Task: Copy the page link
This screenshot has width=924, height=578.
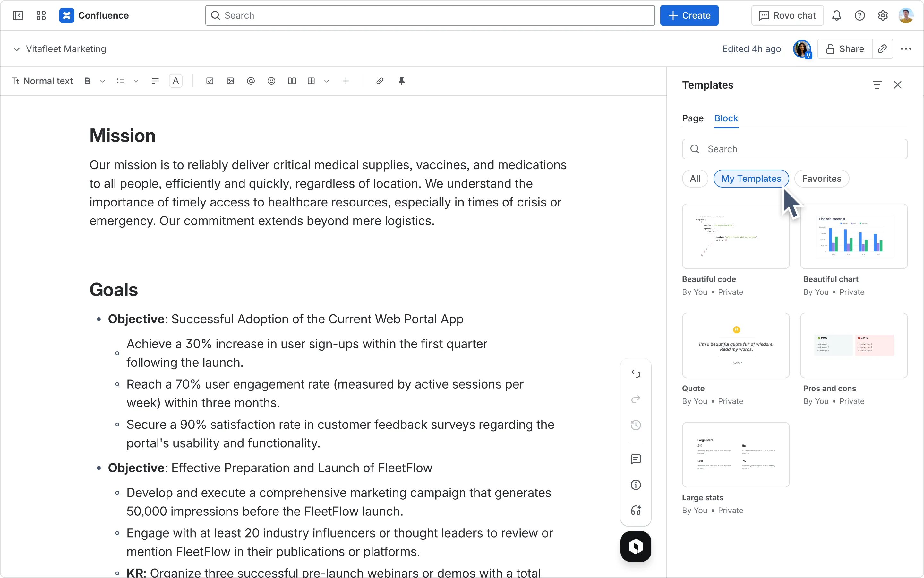Action: (x=882, y=49)
